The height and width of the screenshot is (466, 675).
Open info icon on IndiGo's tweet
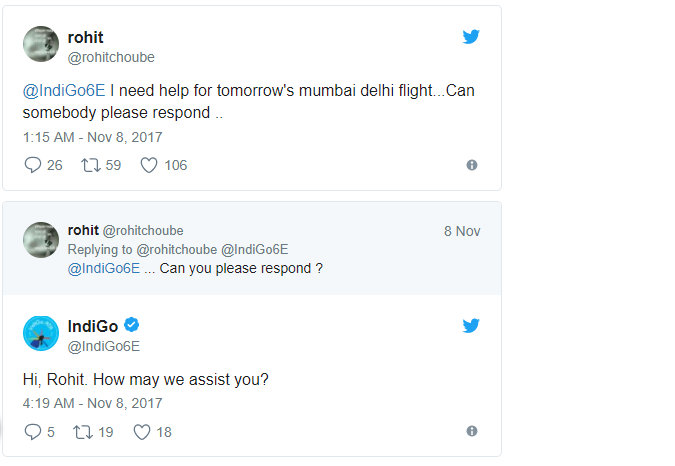(x=472, y=432)
